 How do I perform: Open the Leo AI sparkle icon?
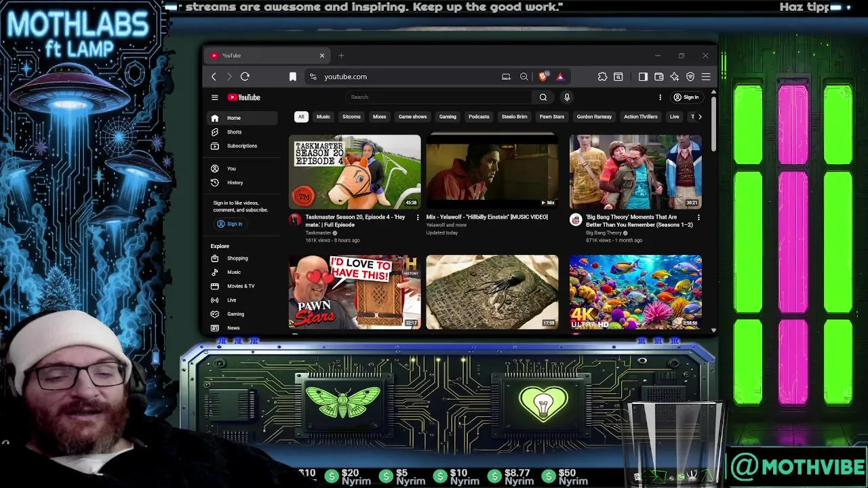point(674,77)
